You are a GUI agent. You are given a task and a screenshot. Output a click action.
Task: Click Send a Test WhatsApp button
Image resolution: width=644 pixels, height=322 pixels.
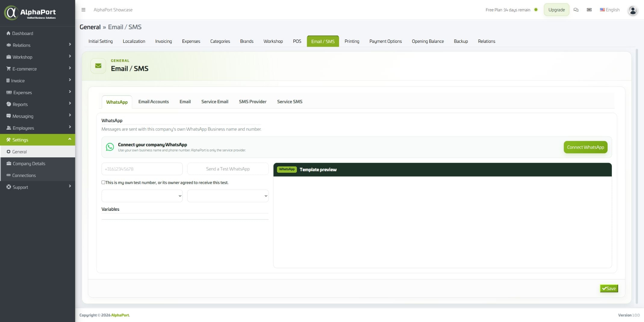(x=228, y=169)
